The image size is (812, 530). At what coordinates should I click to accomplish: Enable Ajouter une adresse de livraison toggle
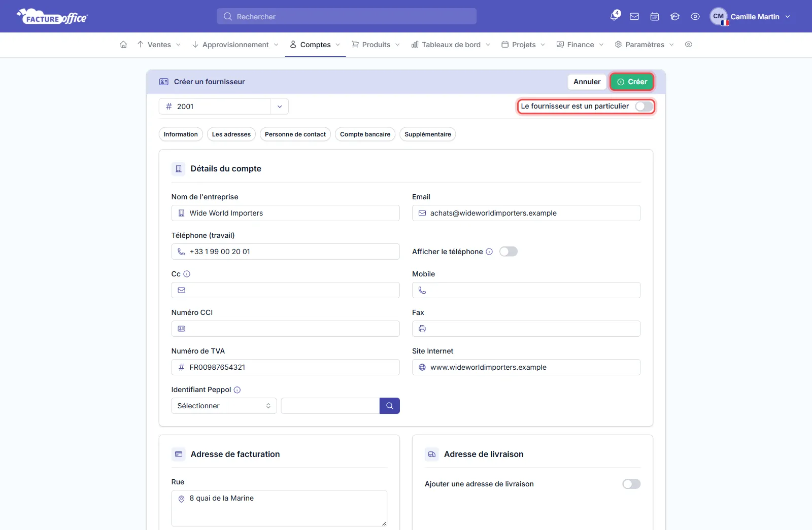[x=631, y=484]
